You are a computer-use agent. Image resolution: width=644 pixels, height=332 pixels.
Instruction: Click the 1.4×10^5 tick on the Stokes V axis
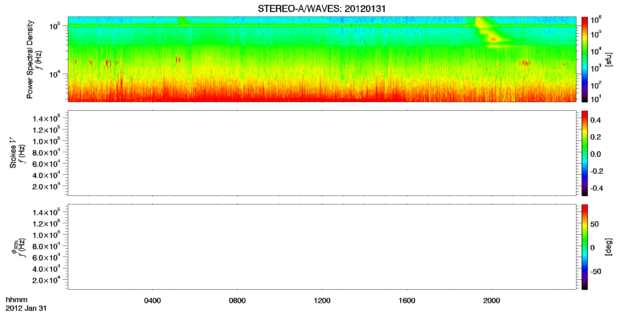(46, 118)
